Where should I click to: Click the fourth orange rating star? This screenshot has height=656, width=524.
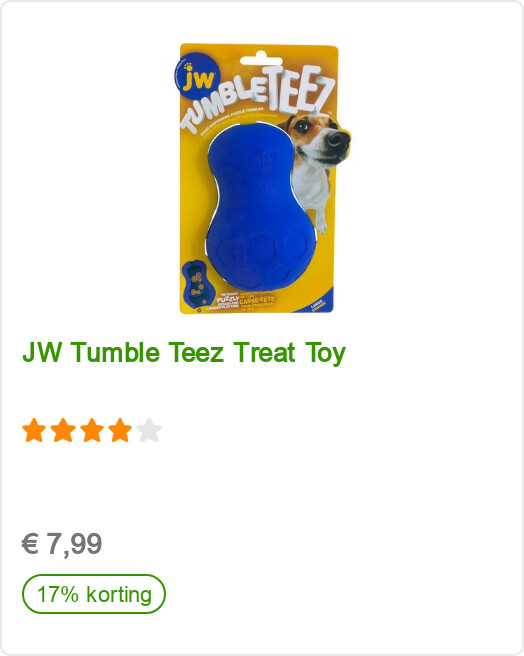click(121, 430)
